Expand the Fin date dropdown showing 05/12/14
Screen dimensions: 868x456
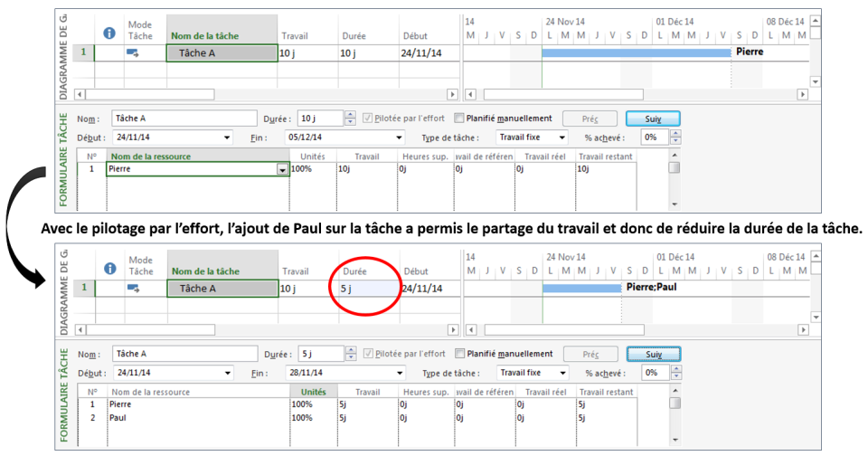(400, 138)
